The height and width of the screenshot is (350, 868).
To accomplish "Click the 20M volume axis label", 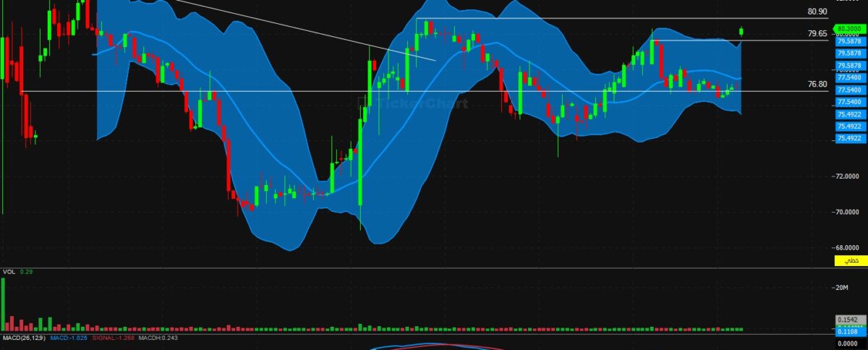I will coord(841,288).
